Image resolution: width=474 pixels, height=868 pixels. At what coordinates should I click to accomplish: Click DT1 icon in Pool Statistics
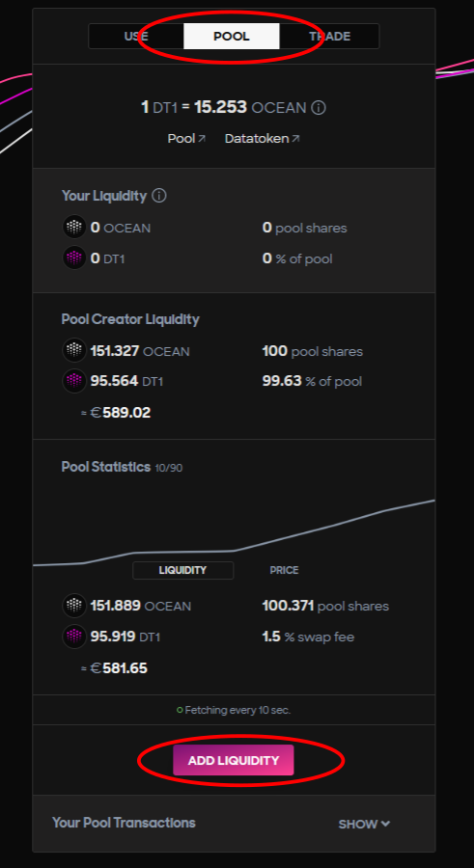(74, 637)
